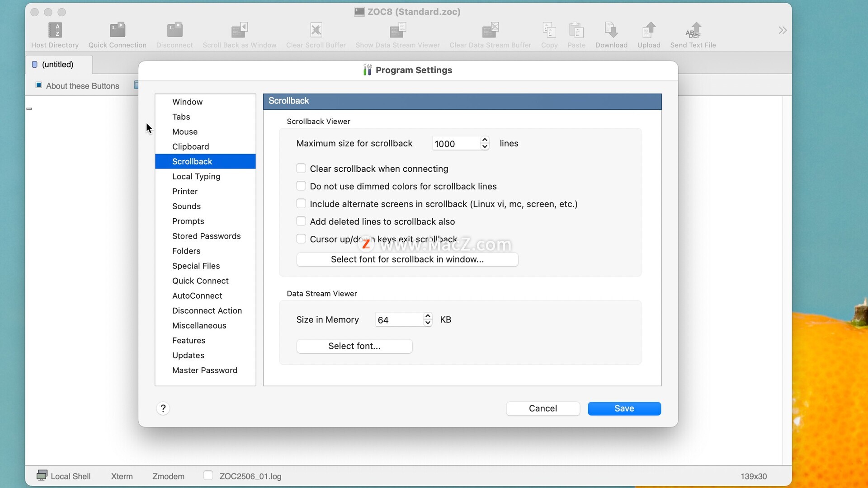The image size is (868, 488).
Task: Select the Window settings category
Action: (x=205, y=102)
